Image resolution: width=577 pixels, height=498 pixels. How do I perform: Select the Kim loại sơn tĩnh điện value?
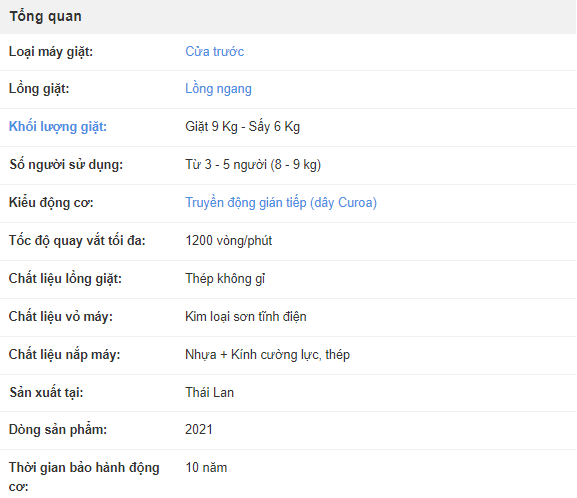point(246,317)
